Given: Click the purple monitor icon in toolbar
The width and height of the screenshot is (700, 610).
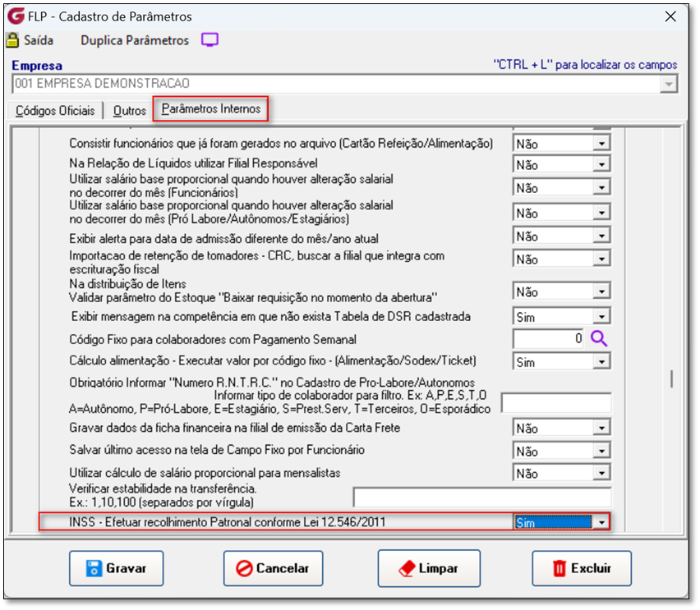Looking at the screenshot, I should click(x=210, y=40).
